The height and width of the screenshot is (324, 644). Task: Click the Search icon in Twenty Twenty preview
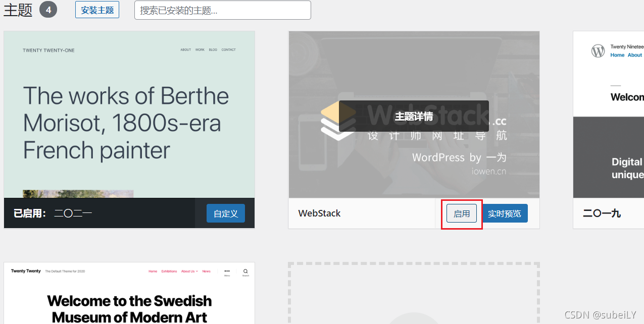point(245,272)
